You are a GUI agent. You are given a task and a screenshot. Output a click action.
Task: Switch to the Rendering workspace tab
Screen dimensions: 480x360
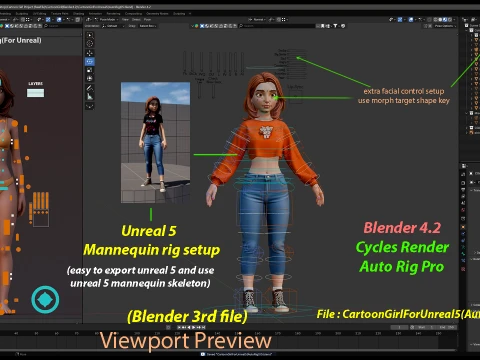113,14
